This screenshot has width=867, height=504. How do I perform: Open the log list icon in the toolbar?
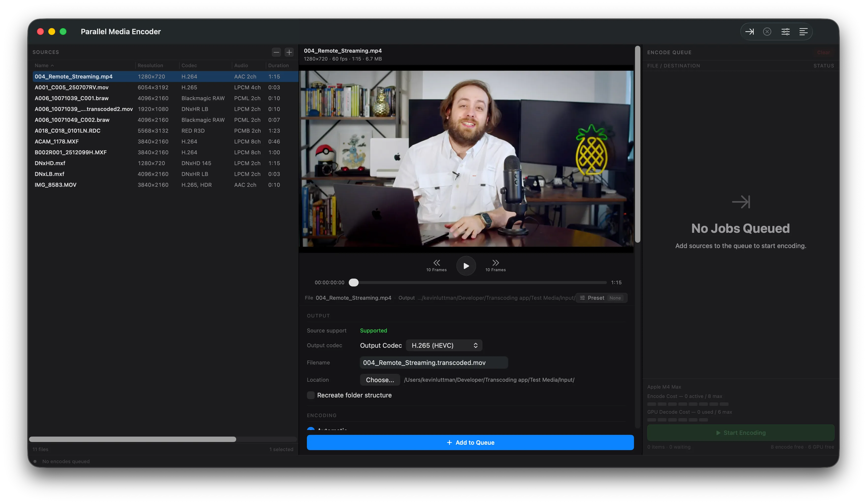(x=804, y=31)
